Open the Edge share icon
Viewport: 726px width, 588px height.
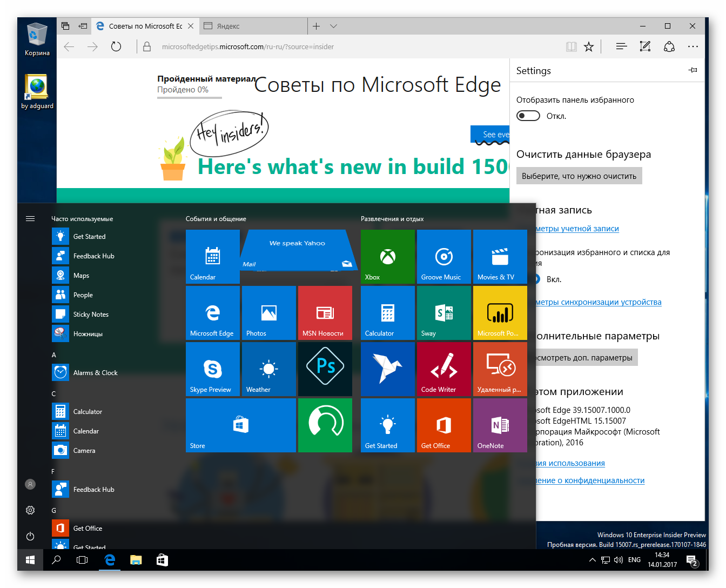point(669,47)
